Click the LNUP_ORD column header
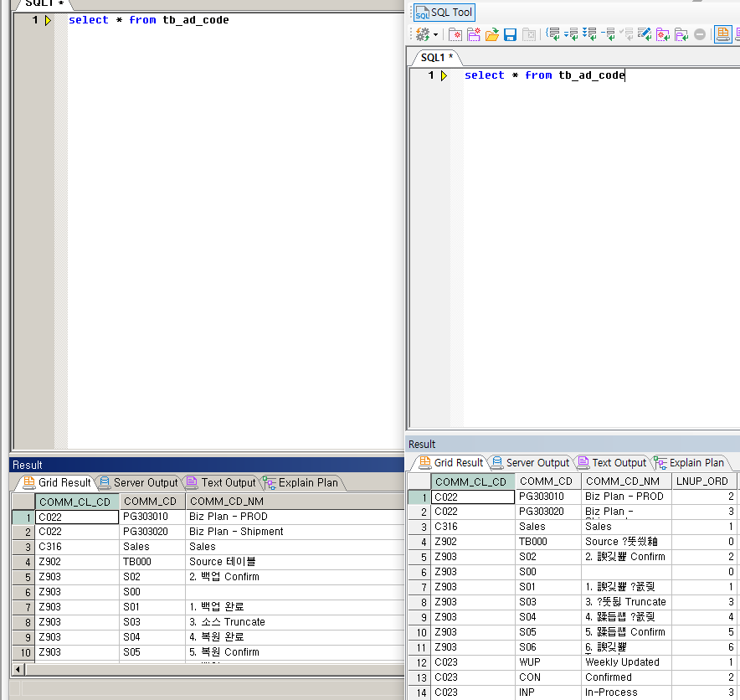Screen dimensions: 740x700 click(x=701, y=481)
